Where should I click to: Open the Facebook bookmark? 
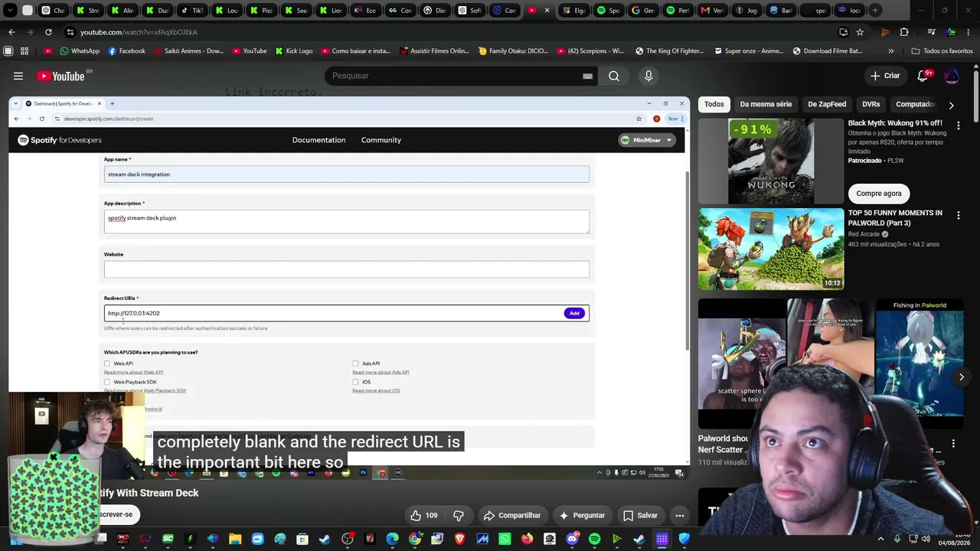(x=126, y=51)
